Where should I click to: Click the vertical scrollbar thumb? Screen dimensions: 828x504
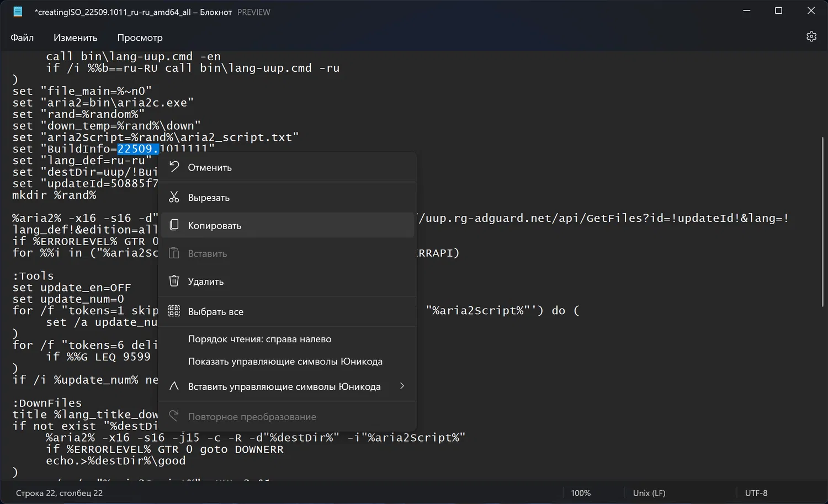tap(822, 221)
